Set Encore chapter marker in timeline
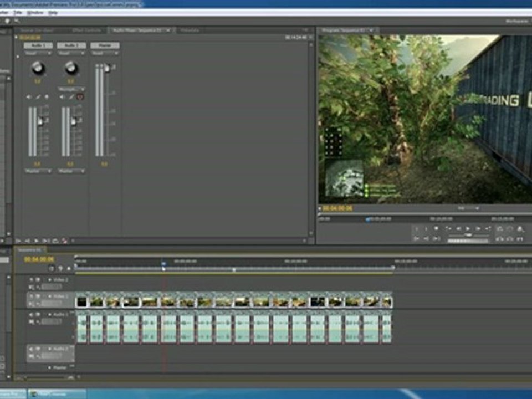This screenshot has height=399, width=532. click(x=60, y=268)
